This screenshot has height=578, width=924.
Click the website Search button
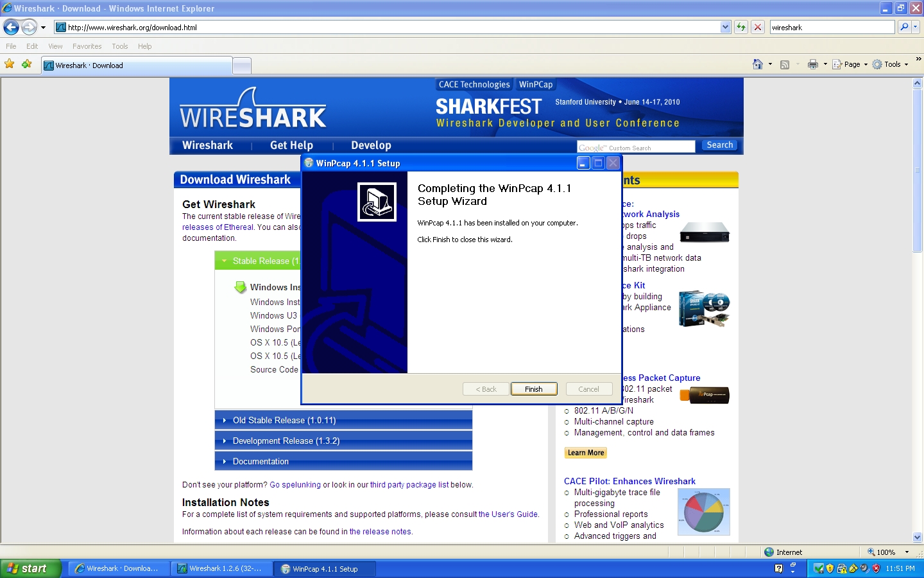click(x=719, y=145)
